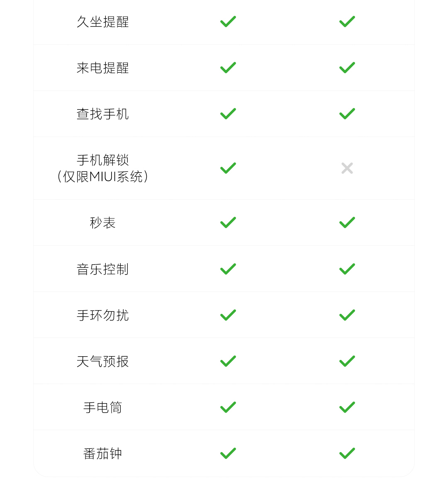This screenshot has height=492, width=448.
Task: Click the 音乐控制 feature label
Action: point(102,269)
